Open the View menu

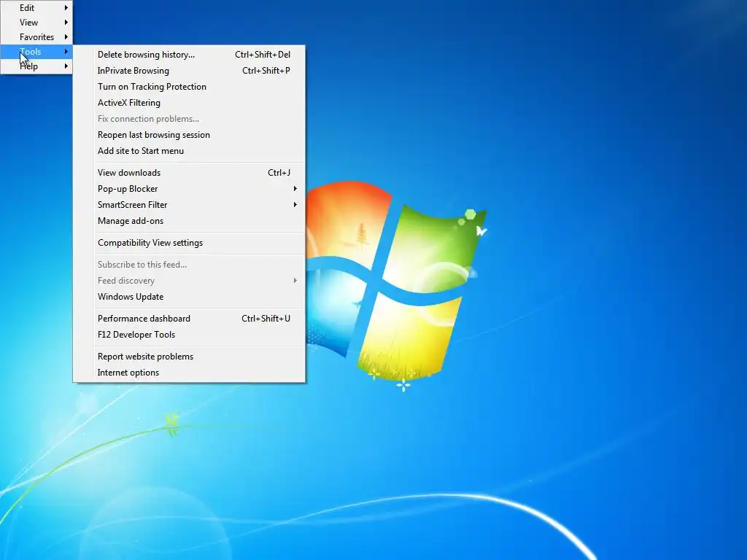[36, 23]
